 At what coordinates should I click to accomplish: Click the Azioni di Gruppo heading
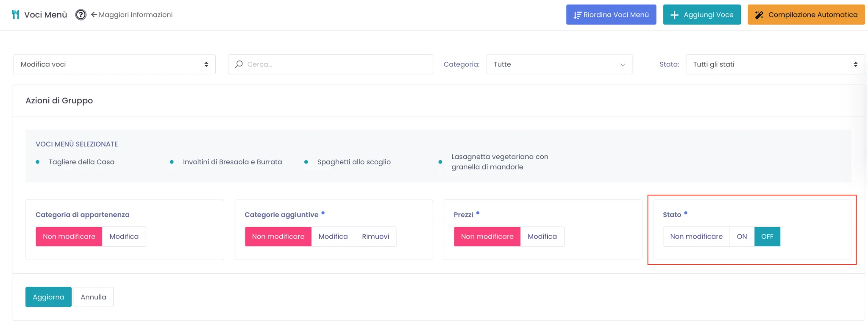(x=59, y=100)
